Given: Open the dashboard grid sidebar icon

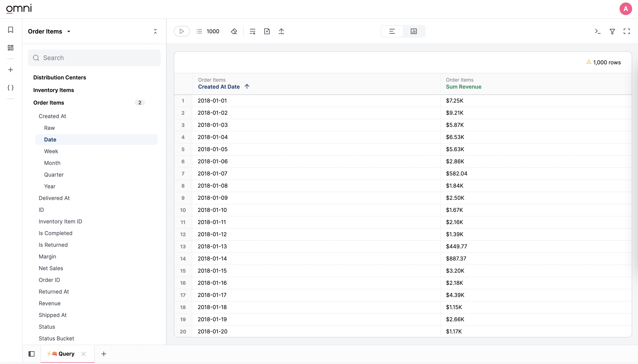Looking at the screenshot, I should [11, 47].
